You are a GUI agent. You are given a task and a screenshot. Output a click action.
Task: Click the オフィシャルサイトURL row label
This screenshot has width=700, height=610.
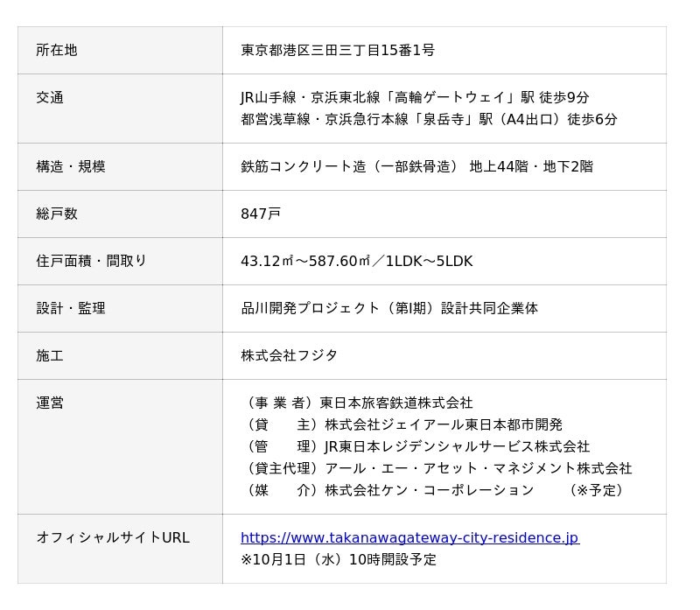[113, 538]
